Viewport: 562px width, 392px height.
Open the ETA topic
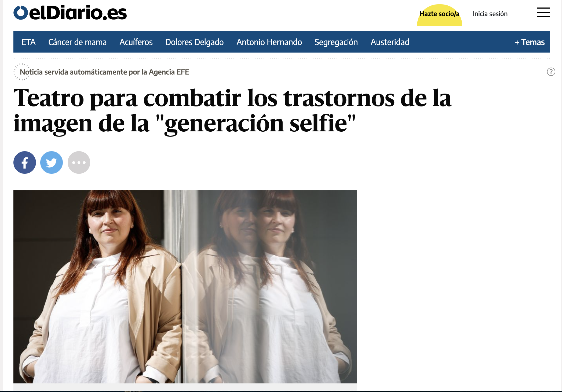[x=28, y=42]
